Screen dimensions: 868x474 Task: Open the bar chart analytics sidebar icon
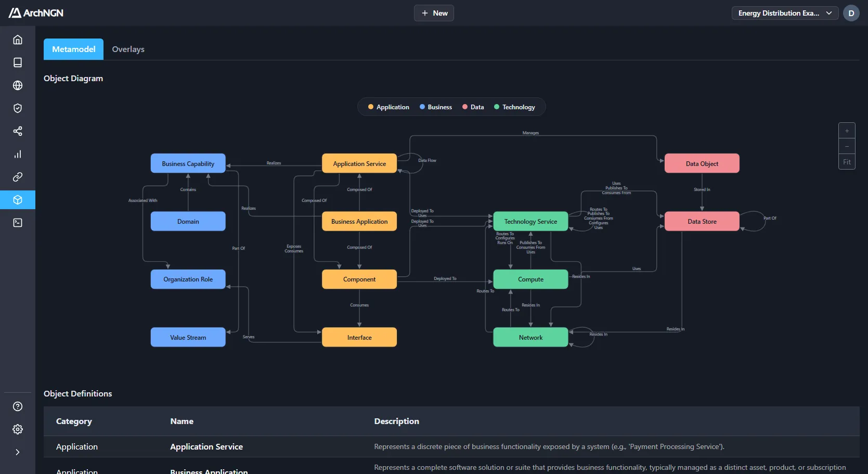point(18,154)
